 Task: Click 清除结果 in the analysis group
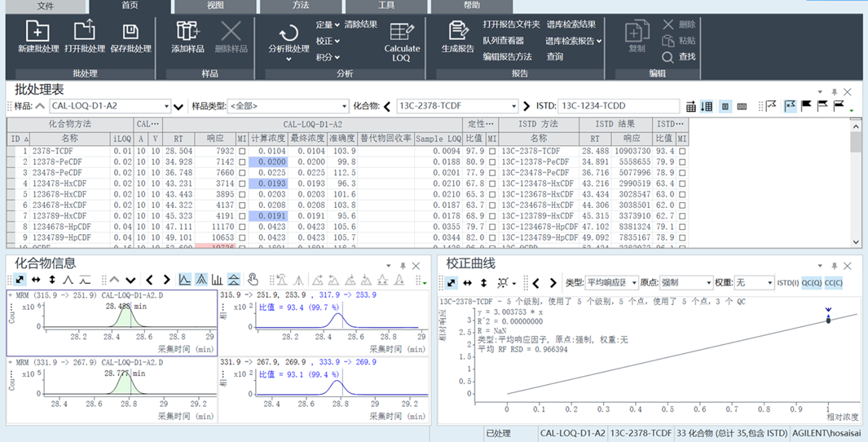tap(361, 24)
